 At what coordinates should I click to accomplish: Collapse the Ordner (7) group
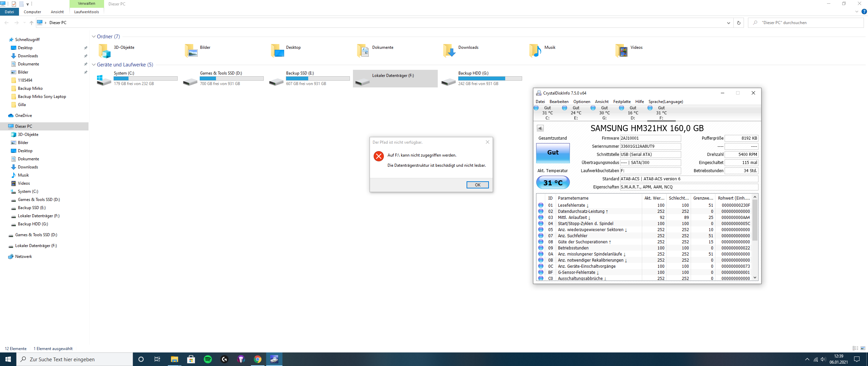coord(94,37)
